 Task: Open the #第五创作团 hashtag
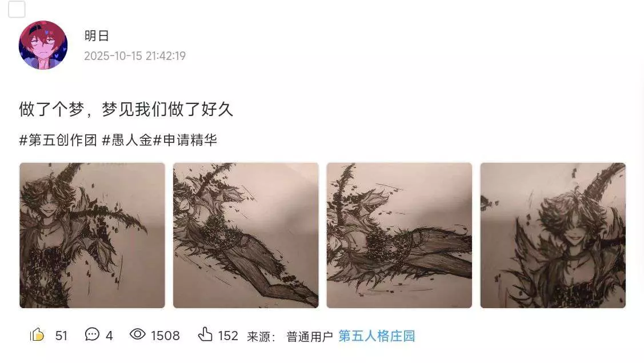point(58,140)
